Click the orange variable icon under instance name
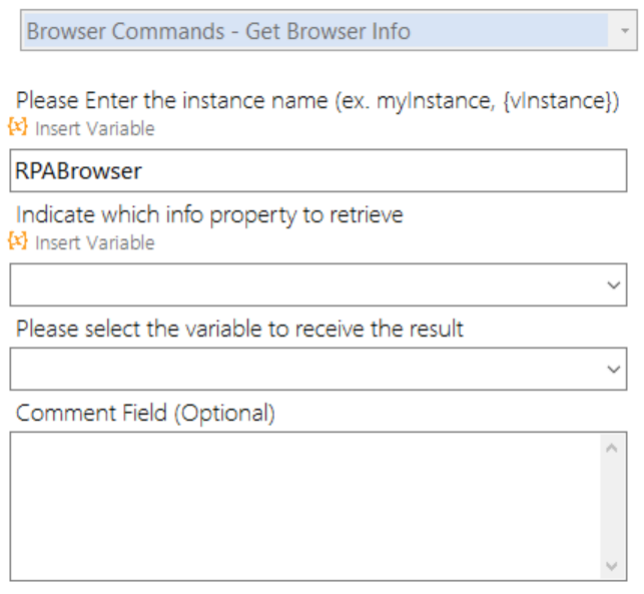Screen dimensions: 644x594 point(18,127)
